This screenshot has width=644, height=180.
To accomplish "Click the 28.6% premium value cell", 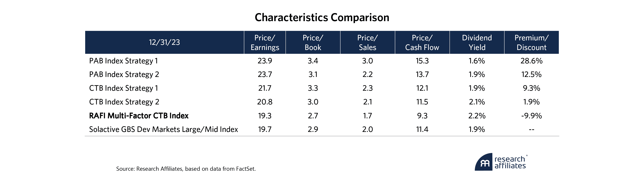I will click(x=532, y=61).
